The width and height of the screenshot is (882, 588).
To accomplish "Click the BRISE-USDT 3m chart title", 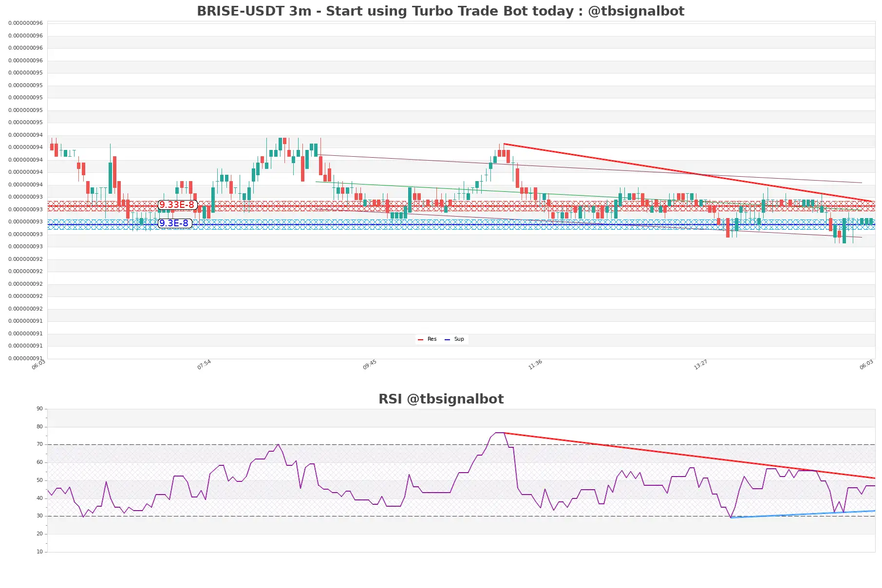I will point(440,11).
